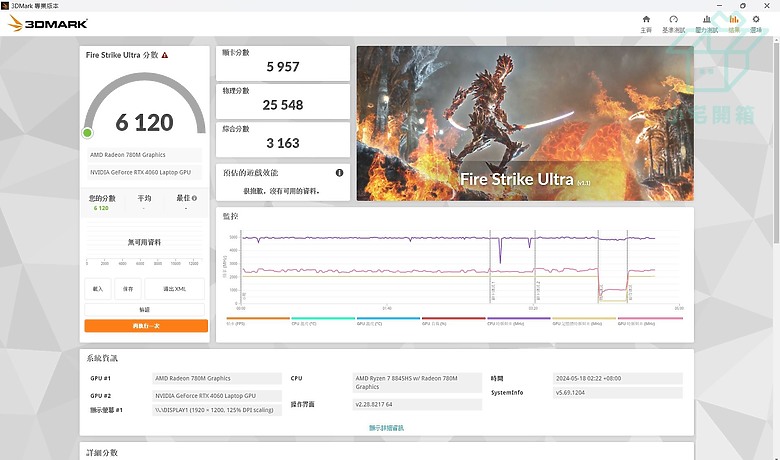Click AMD Radeon 780M Graphics under the score gauge
Image resolution: width=780 pixels, height=460 pixels.
144,155
